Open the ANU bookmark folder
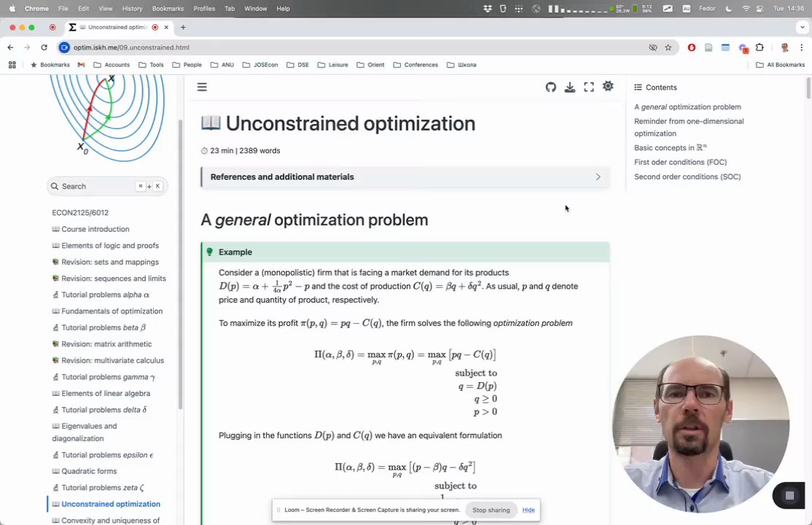812x525 pixels. point(222,65)
